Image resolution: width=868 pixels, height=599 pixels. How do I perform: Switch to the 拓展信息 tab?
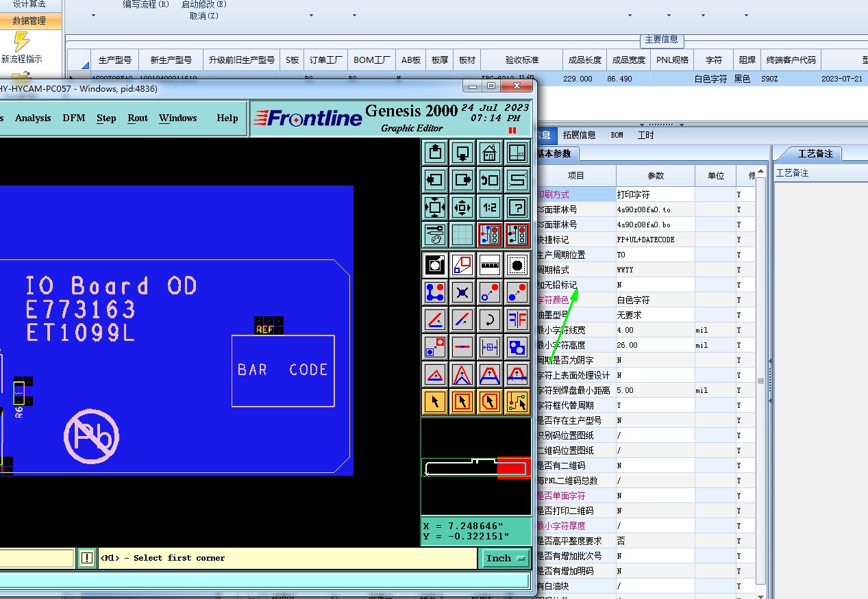pyautogui.click(x=579, y=135)
